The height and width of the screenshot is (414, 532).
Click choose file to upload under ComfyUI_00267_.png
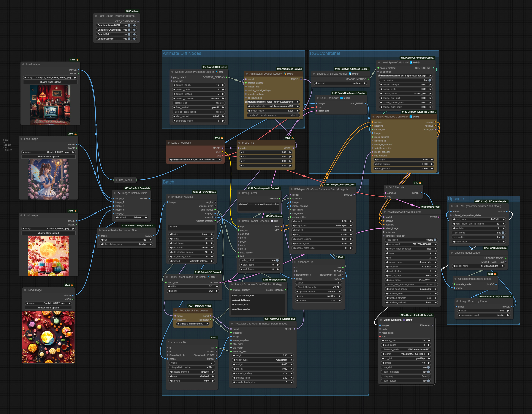[x=48, y=308]
